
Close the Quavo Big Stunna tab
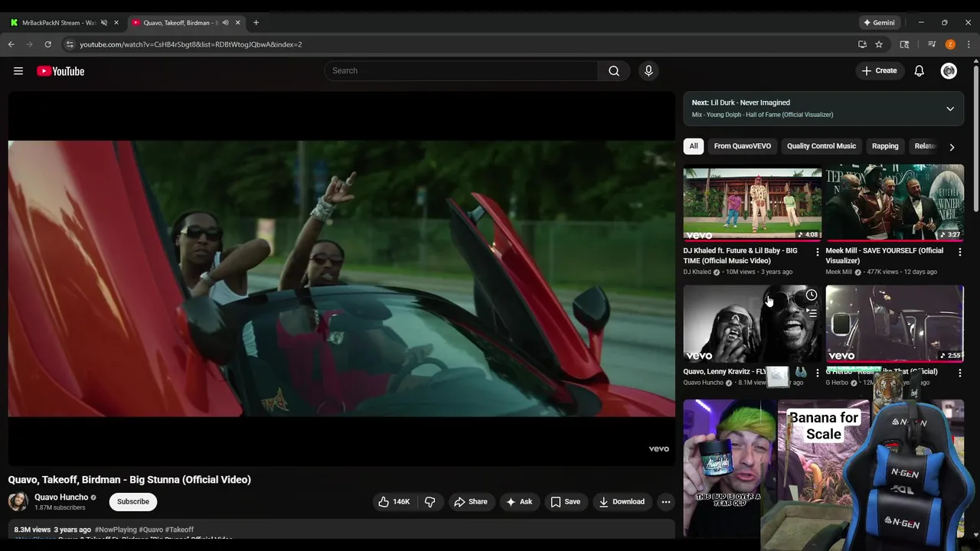(237, 23)
